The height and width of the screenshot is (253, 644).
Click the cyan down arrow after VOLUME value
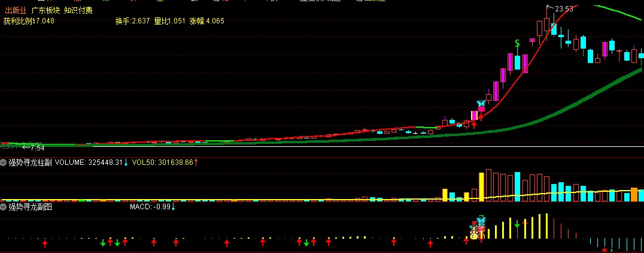(126, 162)
